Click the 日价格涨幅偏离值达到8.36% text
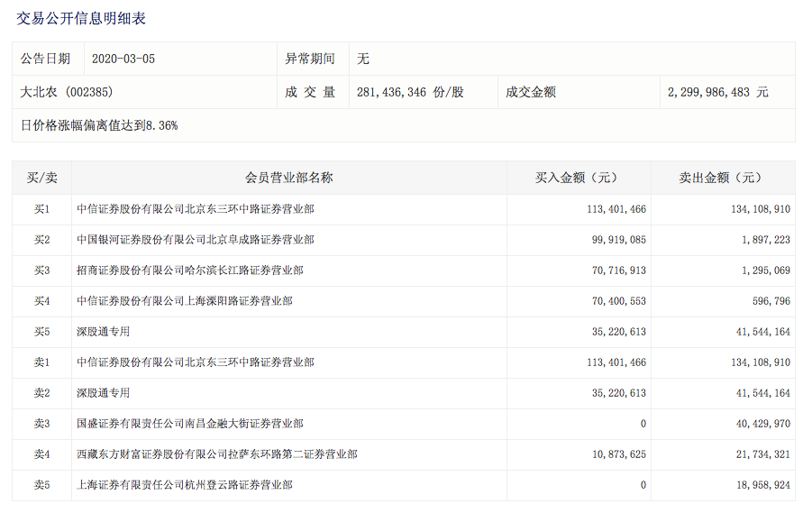Viewport: 812px width, 513px height. pyautogui.click(x=99, y=125)
